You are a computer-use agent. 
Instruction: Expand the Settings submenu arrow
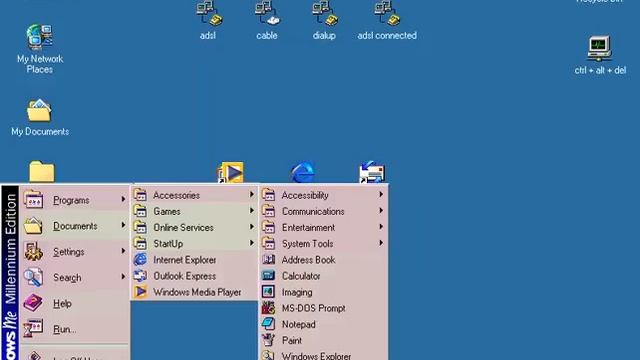123,251
